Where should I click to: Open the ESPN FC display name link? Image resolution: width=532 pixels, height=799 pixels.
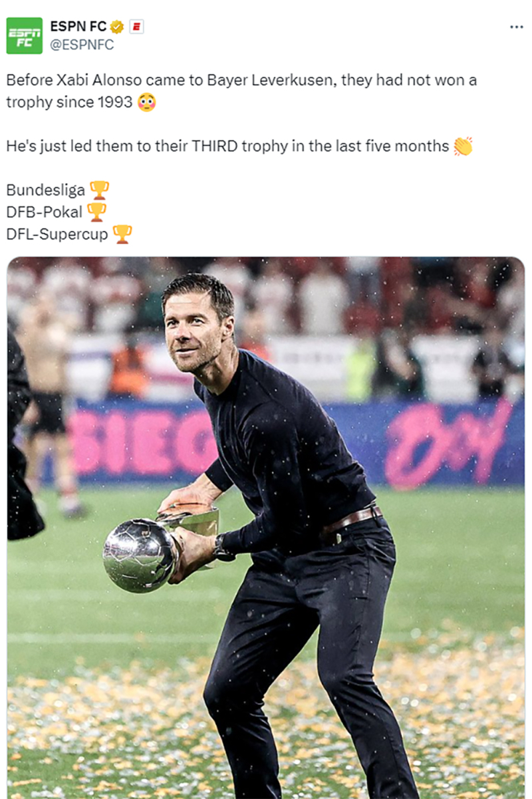(x=78, y=27)
